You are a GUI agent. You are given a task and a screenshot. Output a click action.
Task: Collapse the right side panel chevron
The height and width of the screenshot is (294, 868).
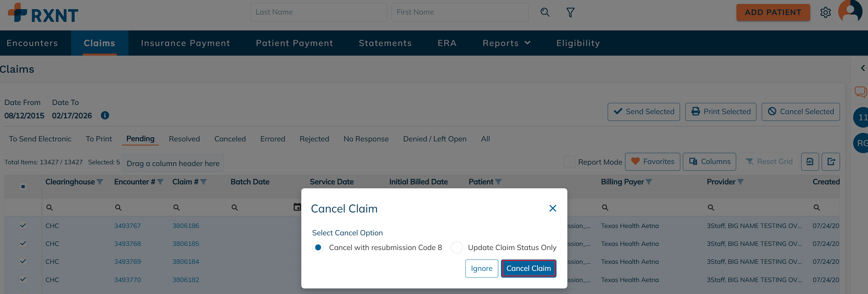point(863,68)
